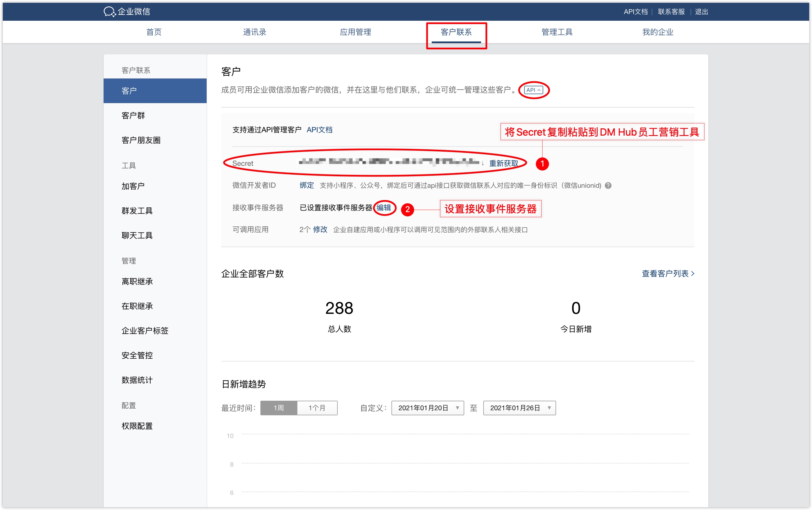The height and width of the screenshot is (510, 812).
Task: Select the 1个月 time range
Action: 317,408
